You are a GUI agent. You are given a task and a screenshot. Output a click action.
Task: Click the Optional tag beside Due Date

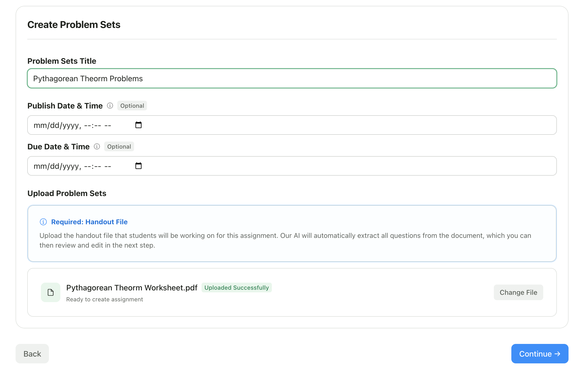pos(119,147)
